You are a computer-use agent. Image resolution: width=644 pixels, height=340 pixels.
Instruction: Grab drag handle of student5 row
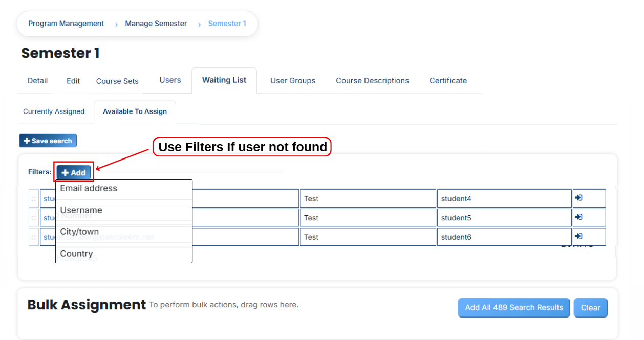point(34,218)
